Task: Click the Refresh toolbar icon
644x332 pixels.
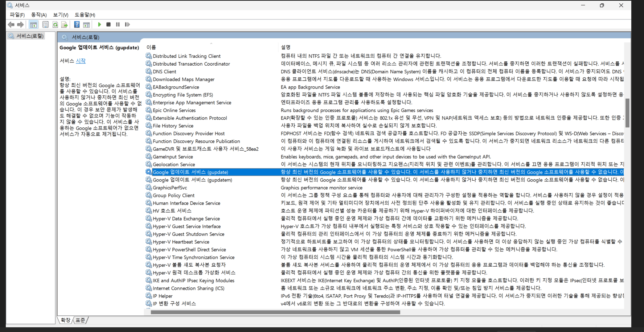Action: point(55,25)
